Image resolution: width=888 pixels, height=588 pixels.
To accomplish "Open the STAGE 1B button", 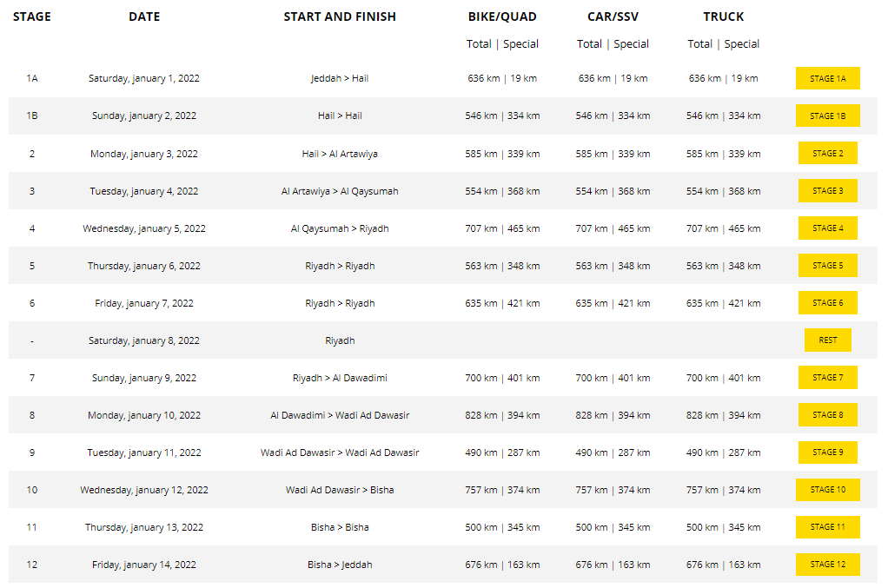I will pyautogui.click(x=827, y=116).
